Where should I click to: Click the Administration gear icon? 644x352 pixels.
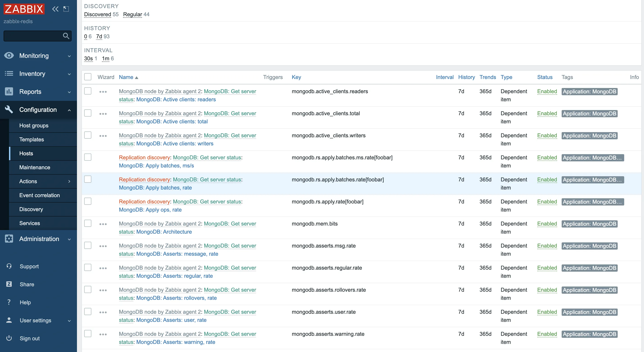point(9,239)
